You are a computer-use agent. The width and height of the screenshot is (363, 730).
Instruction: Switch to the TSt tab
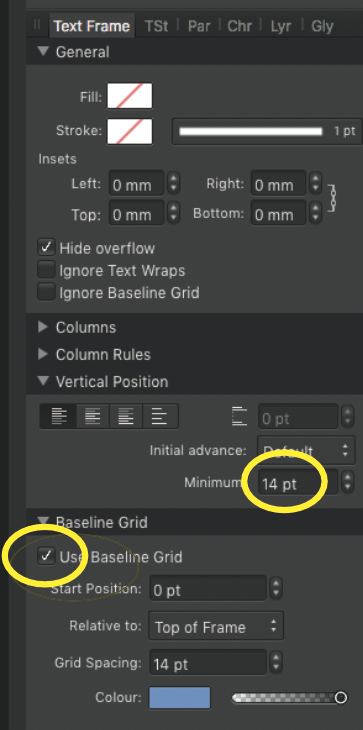click(x=156, y=26)
